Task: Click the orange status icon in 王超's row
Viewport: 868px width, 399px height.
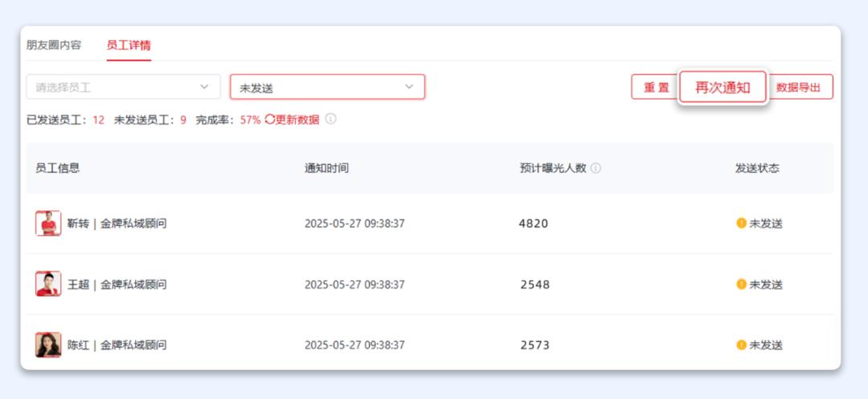Action: (x=741, y=284)
